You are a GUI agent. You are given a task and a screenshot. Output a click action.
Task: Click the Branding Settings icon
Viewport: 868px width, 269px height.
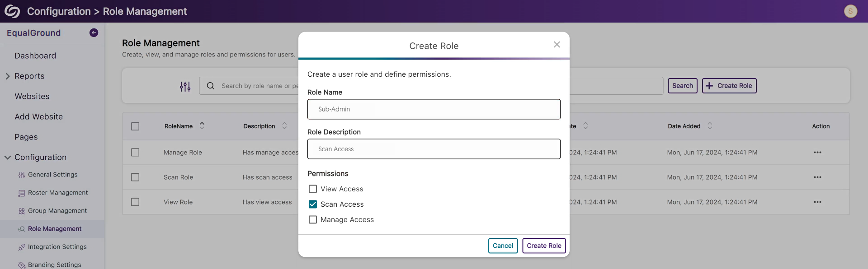coord(22,265)
